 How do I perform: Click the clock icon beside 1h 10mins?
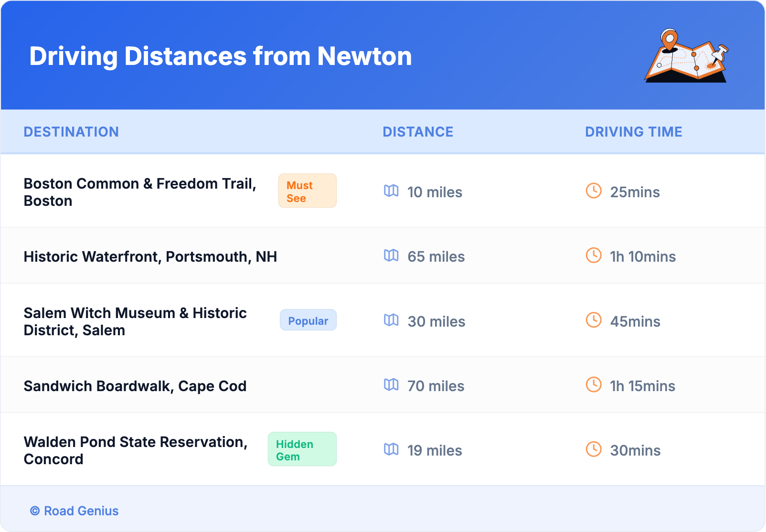click(594, 255)
